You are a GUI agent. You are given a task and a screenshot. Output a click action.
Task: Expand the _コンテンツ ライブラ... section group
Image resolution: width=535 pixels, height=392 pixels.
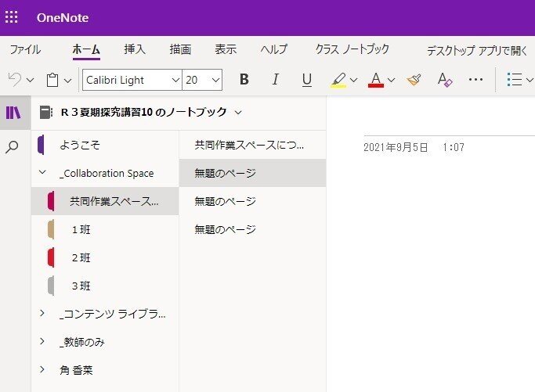coord(42,313)
